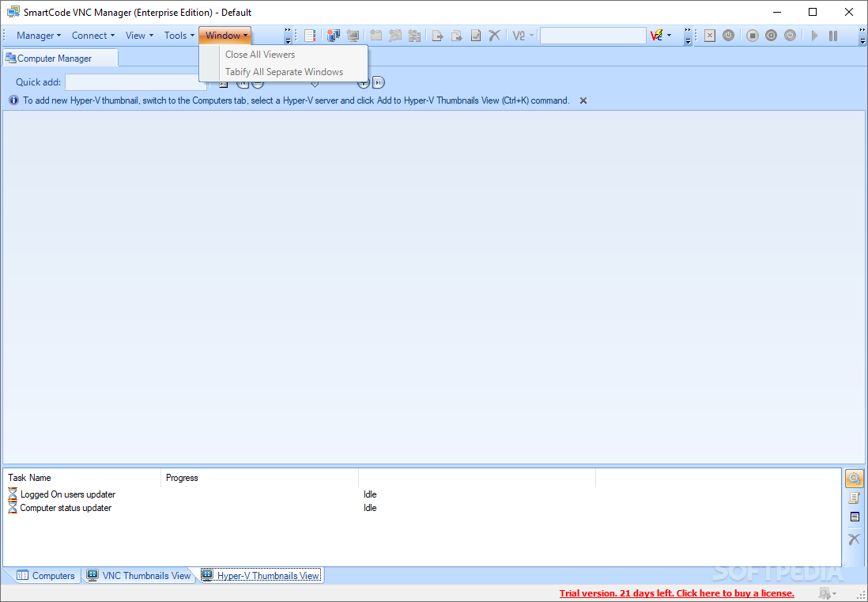Click the gray folder with magnifier icon
The width and height of the screenshot is (868, 602).
395,36
